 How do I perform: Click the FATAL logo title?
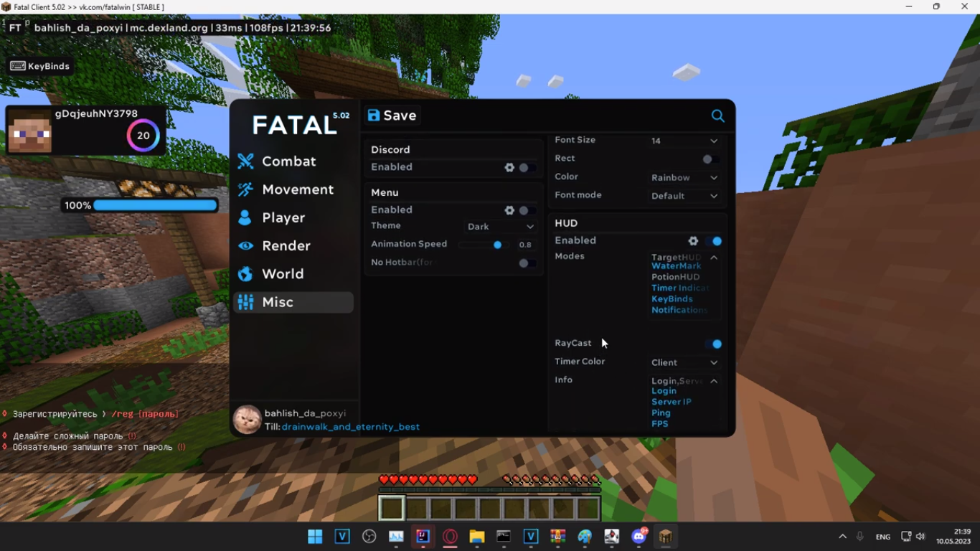pyautogui.click(x=295, y=125)
